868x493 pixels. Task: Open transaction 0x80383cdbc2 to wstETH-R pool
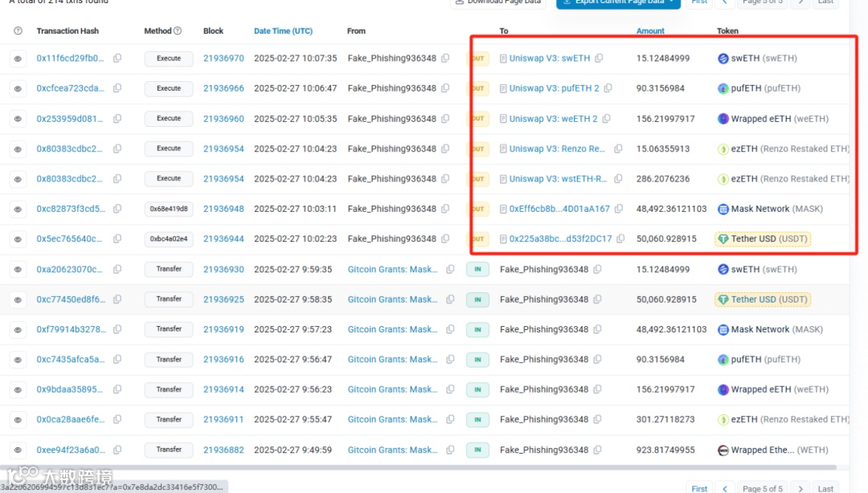coord(69,179)
